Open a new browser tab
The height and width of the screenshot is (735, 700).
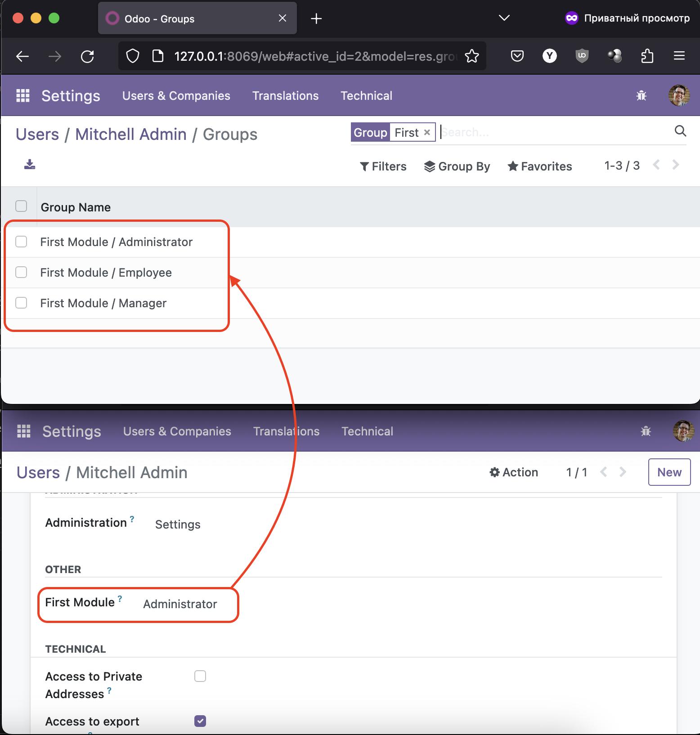coord(316,18)
